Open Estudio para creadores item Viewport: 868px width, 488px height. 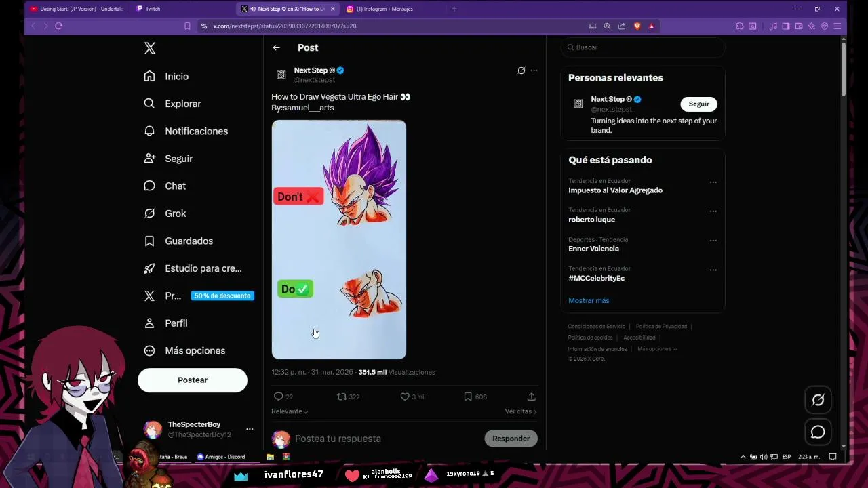193,268
